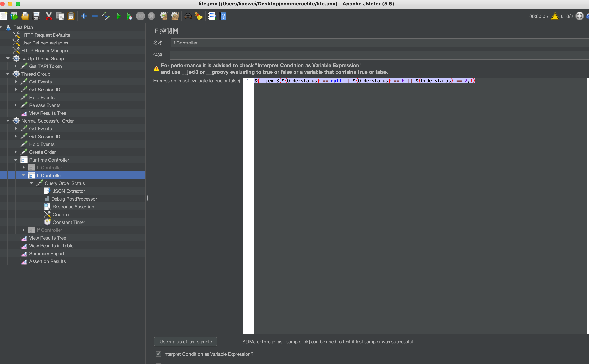Click the New test plan icon
The height and width of the screenshot is (364, 589).
(x=4, y=16)
